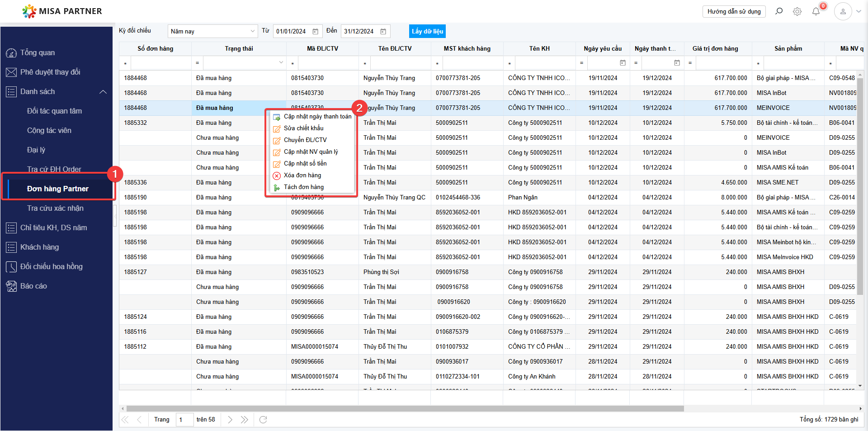Viewport: 868px width, 431px height.
Task: Click the MST khách hàng filter input
Action: coord(473,63)
